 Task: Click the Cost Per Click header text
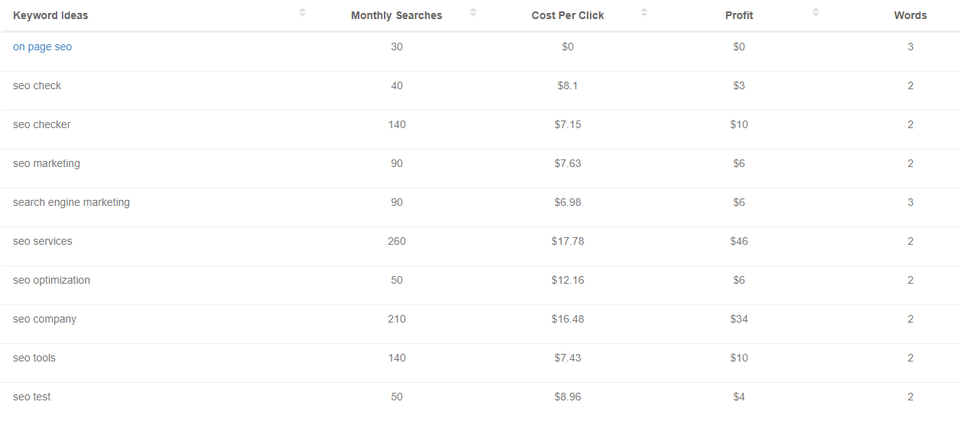568,15
